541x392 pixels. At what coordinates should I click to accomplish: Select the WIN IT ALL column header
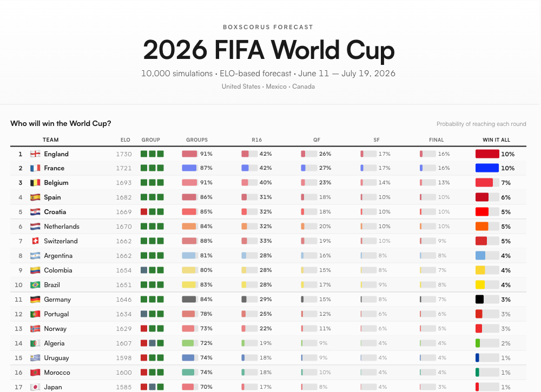(496, 140)
